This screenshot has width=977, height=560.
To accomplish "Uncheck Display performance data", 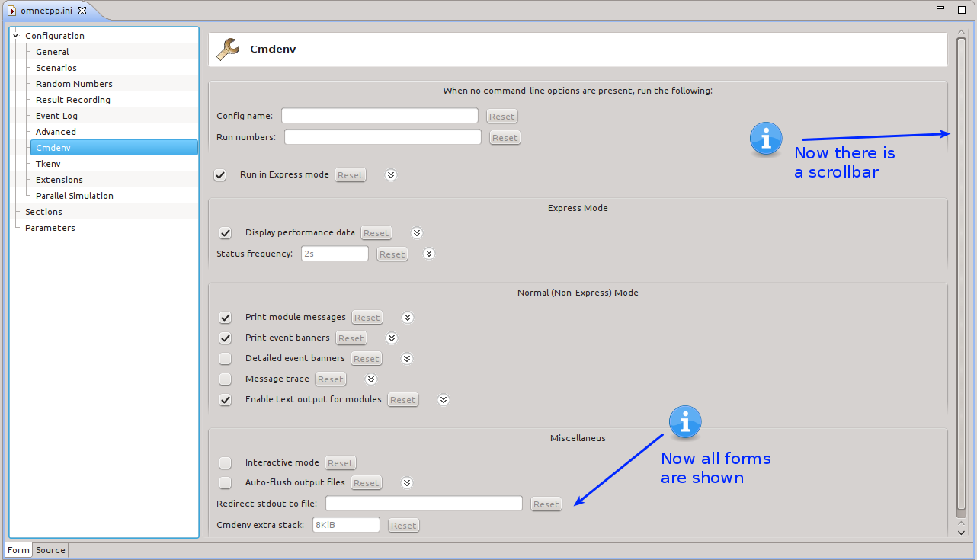I will [225, 232].
